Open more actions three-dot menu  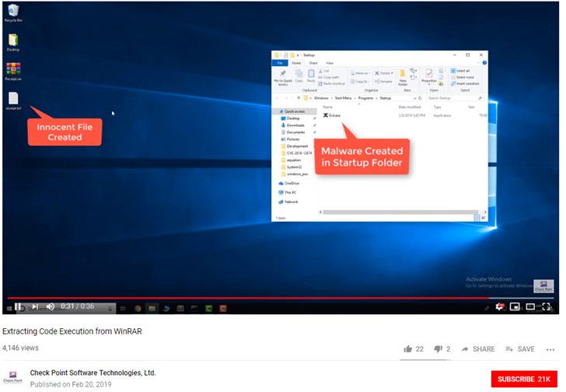pos(550,349)
